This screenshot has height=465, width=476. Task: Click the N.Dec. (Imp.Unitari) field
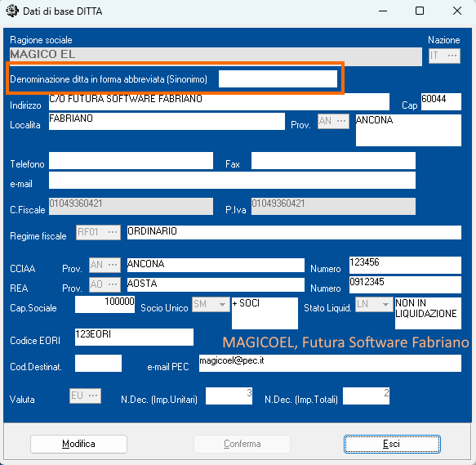pyautogui.click(x=229, y=396)
